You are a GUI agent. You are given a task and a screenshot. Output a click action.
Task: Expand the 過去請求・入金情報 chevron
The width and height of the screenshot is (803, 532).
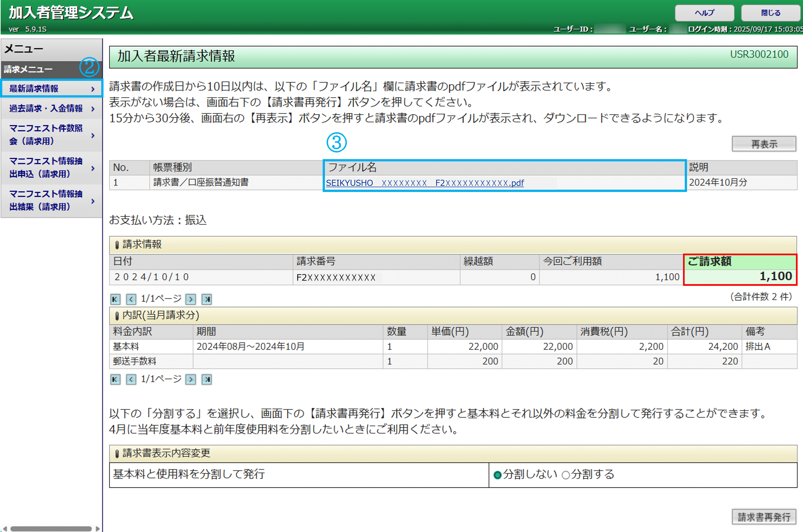point(93,109)
